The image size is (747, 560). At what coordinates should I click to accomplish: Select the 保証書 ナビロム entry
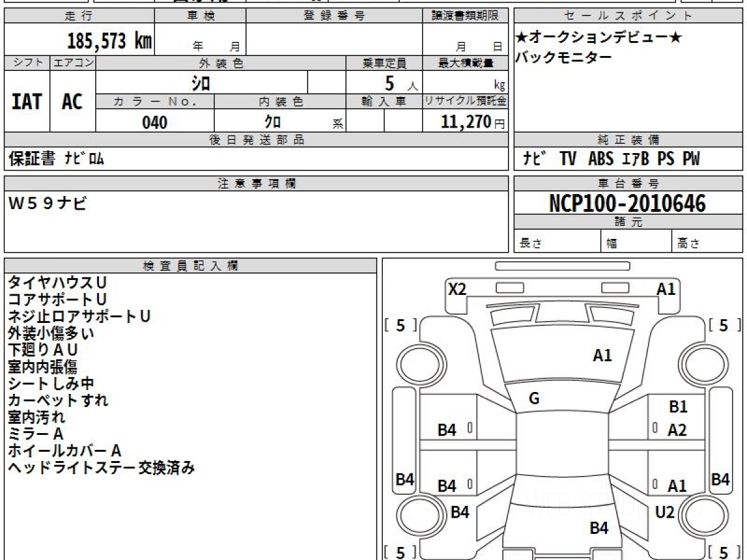pyautogui.click(x=56, y=159)
